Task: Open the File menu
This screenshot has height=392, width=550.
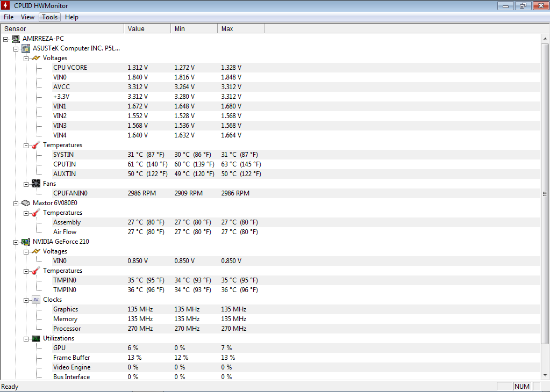Action: point(9,17)
